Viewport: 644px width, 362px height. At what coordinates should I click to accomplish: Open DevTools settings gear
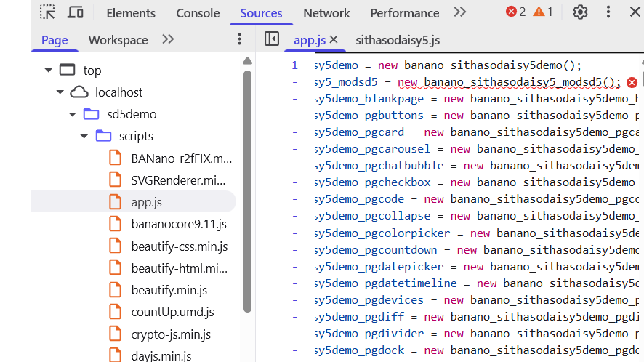tap(580, 12)
